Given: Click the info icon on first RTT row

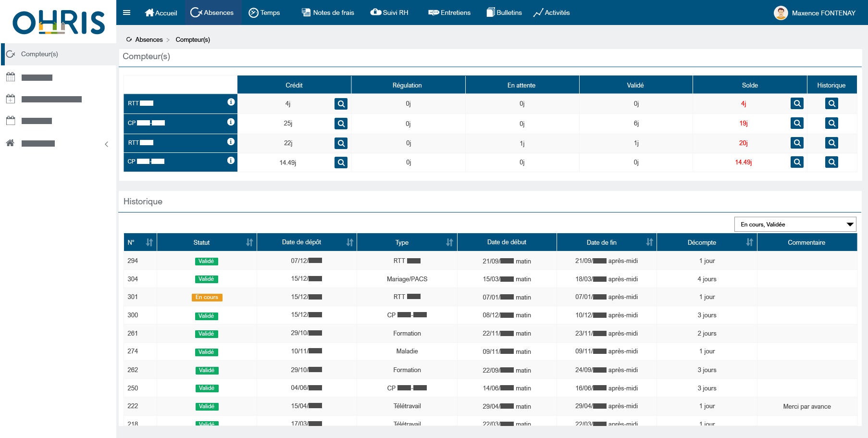Looking at the screenshot, I should click(x=231, y=102).
